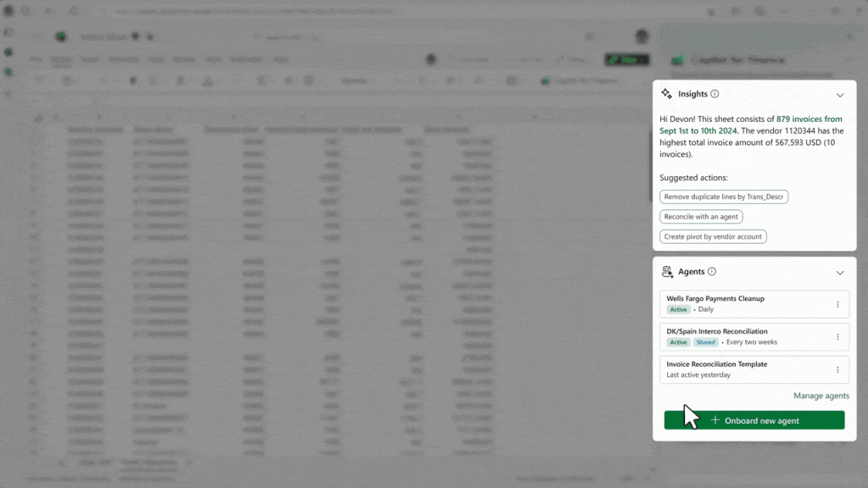Click the Active badge on Wells Fargo agent

coord(678,310)
